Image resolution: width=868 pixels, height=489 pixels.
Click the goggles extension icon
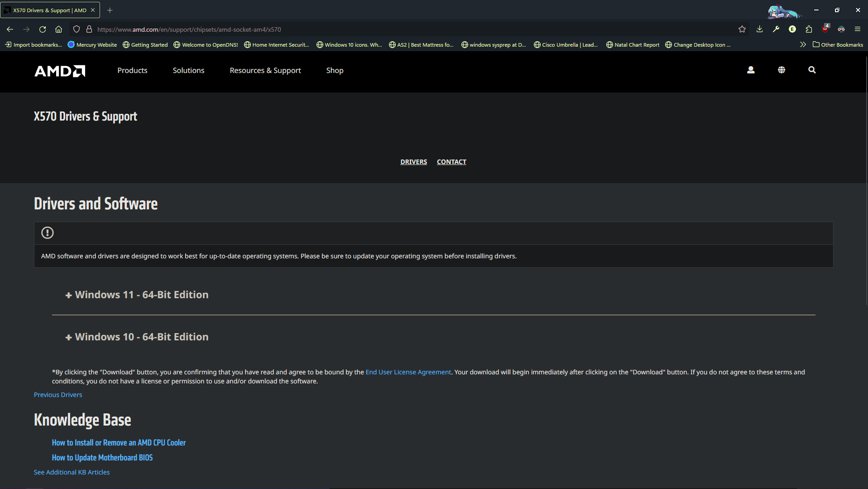tap(841, 29)
